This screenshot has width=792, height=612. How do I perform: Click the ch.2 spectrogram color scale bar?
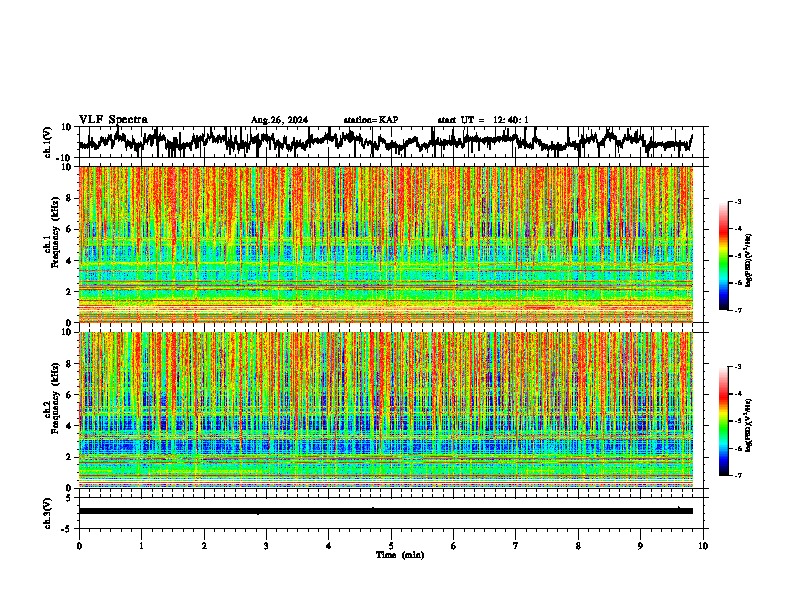pyautogui.click(x=724, y=421)
